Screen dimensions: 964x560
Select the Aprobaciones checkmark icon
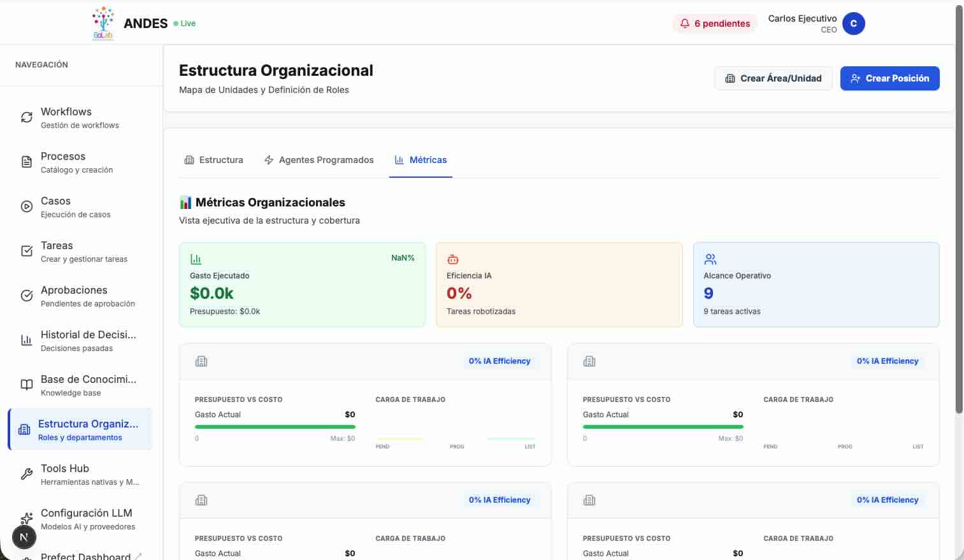pos(26,295)
